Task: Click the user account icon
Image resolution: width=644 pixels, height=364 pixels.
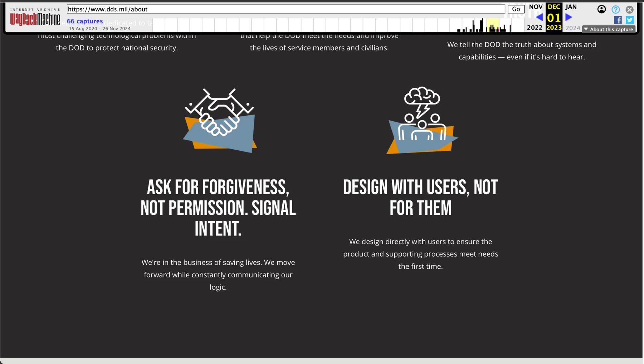Action: 601,9
